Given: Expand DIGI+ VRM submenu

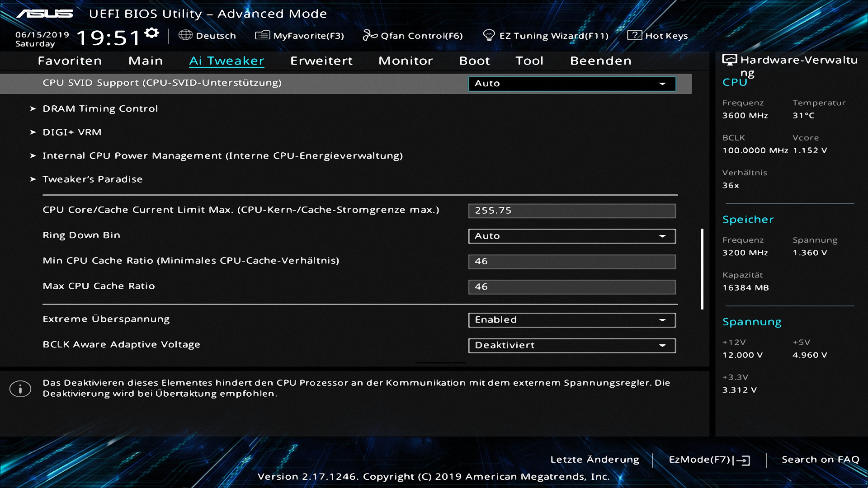Looking at the screenshot, I should pyautogui.click(x=72, y=132).
